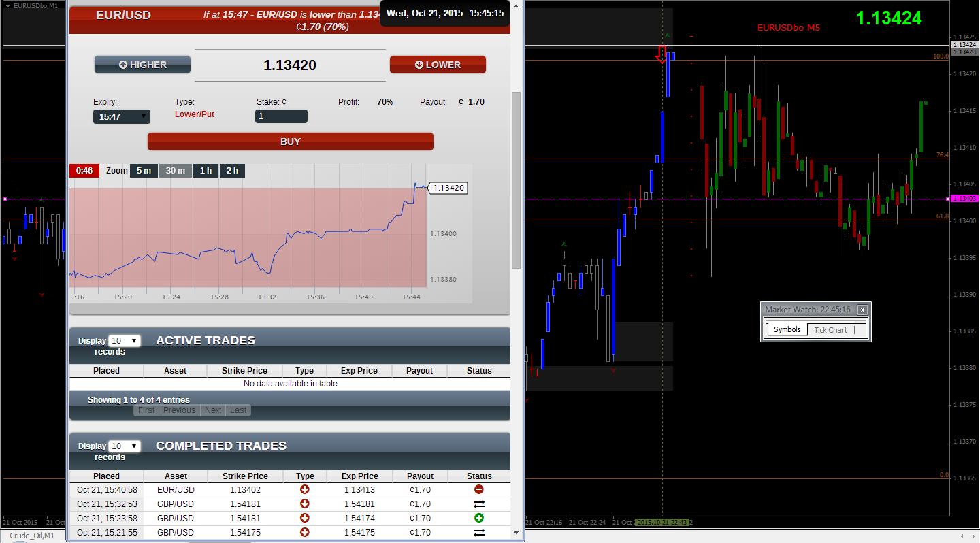Sort Completed Trades by Status column
The width and height of the screenshot is (980, 543).
coord(479,476)
